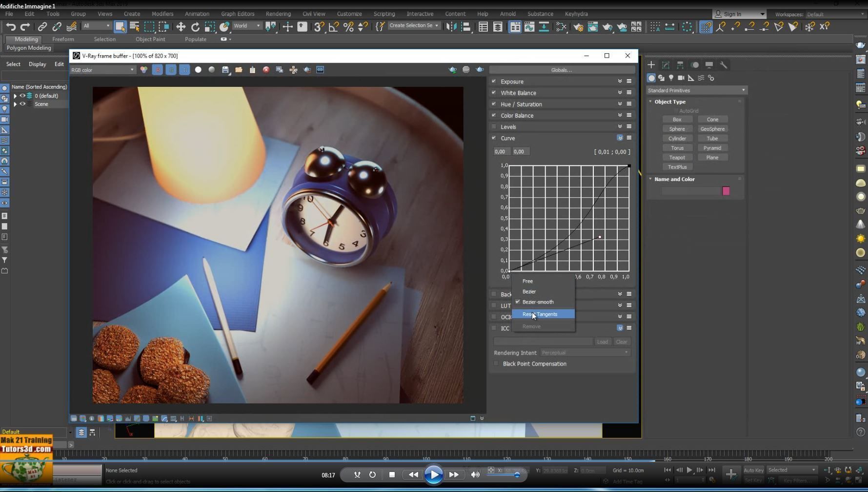Open the Rendering menu
The width and height of the screenshot is (868, 492).
pyautogui.click(x=278, y=14)
